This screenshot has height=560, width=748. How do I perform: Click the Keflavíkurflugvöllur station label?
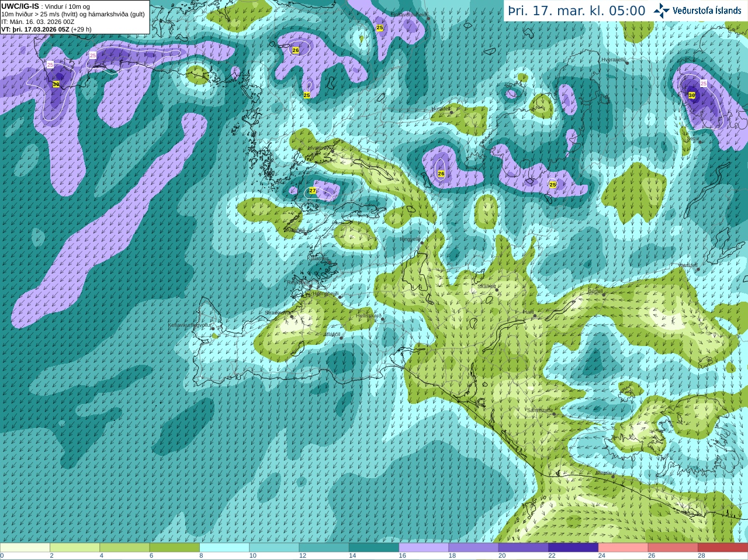point(190,325)
